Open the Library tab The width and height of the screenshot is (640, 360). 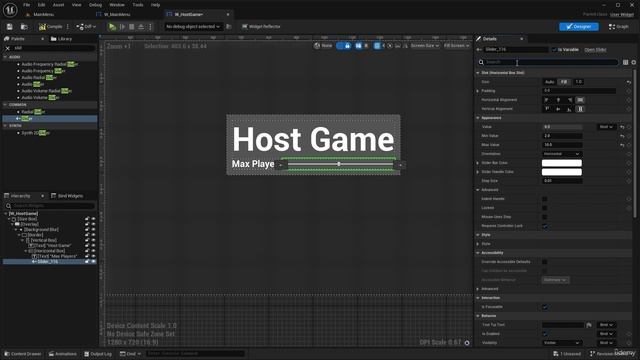pyautogui.click(x=61, y=39)
